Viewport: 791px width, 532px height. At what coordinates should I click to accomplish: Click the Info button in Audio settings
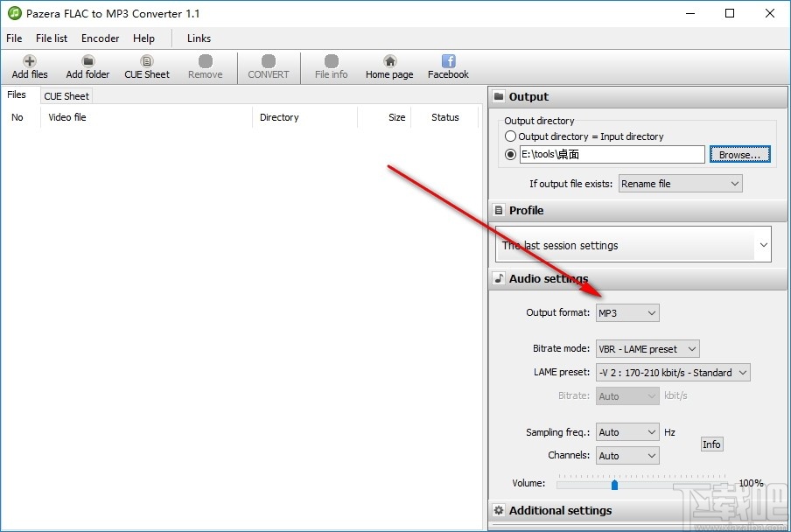coord(711,444)
